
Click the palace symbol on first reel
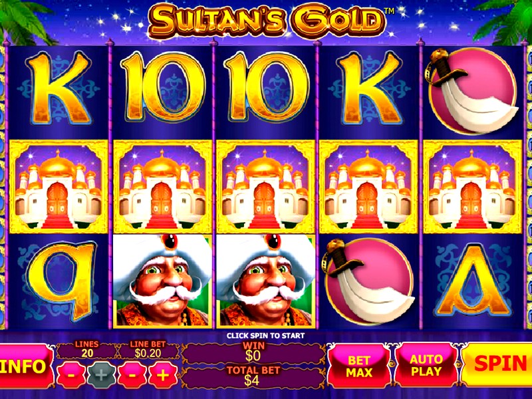click(x=59, y=187)
